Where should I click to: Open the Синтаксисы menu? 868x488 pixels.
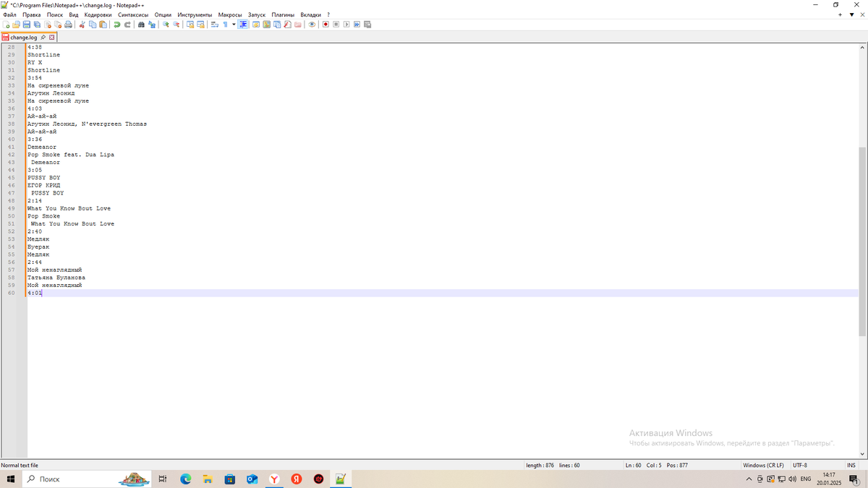point(133,14)
